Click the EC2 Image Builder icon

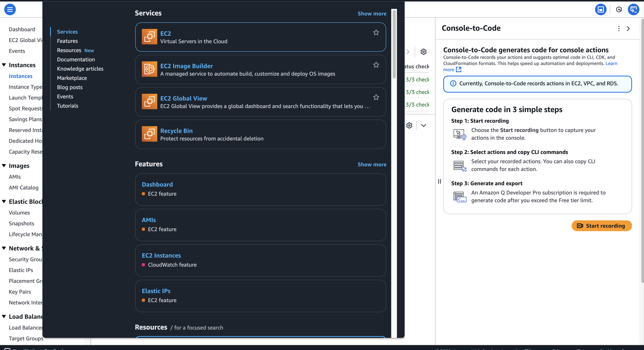pyautogui.click(x=149, y=69)
